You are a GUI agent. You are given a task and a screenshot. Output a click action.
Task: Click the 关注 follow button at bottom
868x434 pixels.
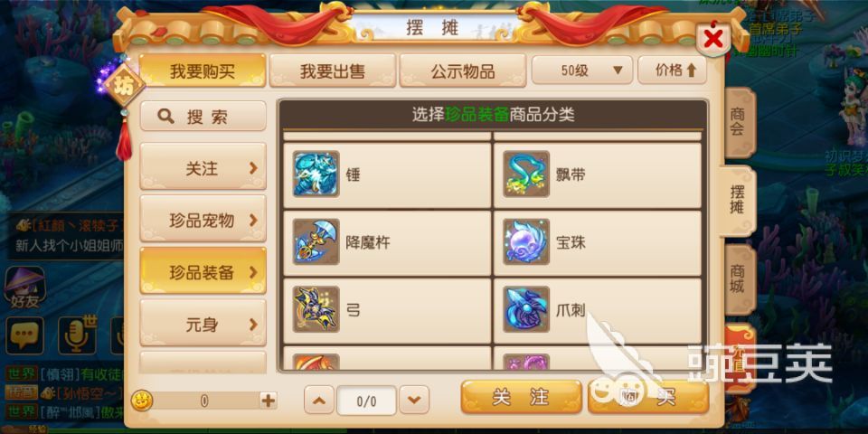pyautogui.click(x=521, y=398)
